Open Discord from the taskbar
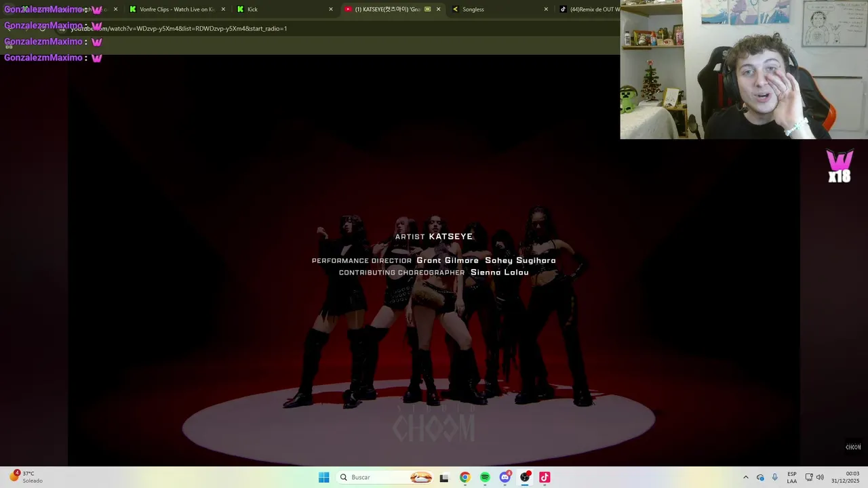868x488 pixels. click(x=505, y=477)
